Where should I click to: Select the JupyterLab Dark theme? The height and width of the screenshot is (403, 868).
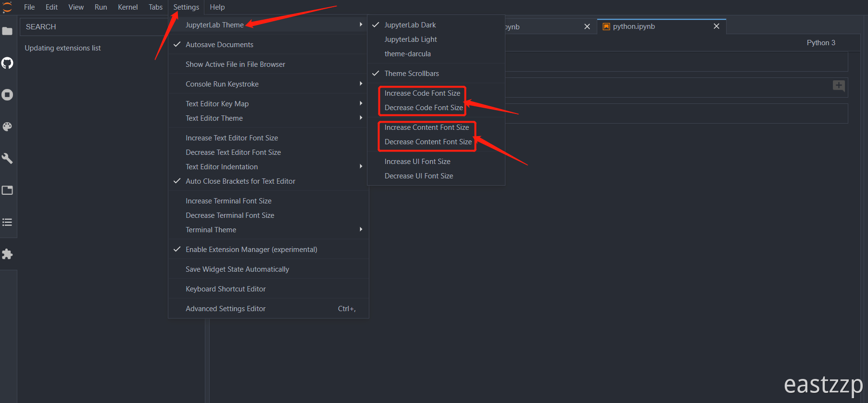pos(436,25)
